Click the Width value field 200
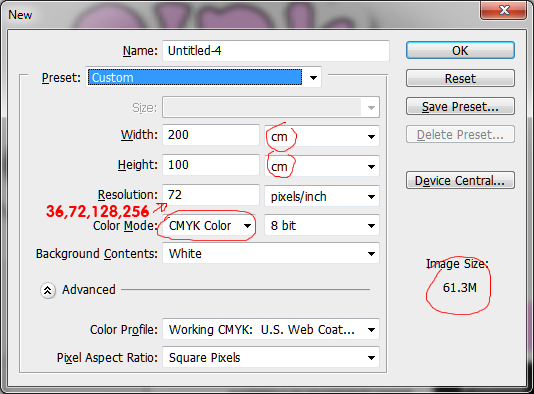Screen dimensions: 534x394 [x=211, y=135]
